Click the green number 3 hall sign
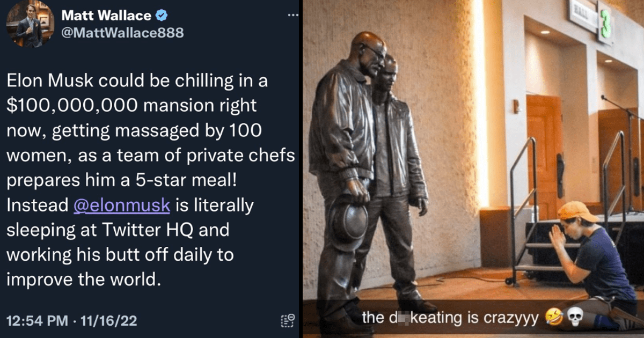This screenshot has width=644, height=338. (x=604, y=22)
